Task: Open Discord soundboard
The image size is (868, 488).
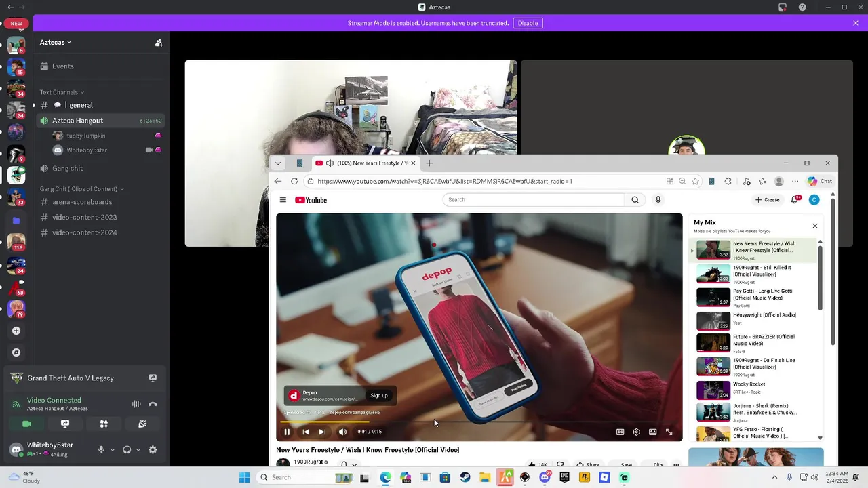Action: [142, 424]
